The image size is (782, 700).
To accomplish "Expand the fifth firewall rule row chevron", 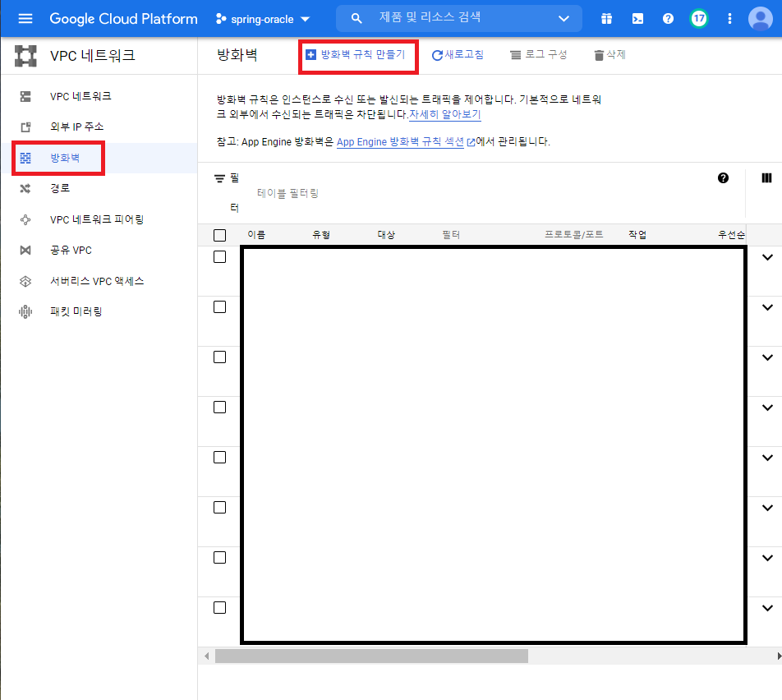I will [x=767, y=458].
